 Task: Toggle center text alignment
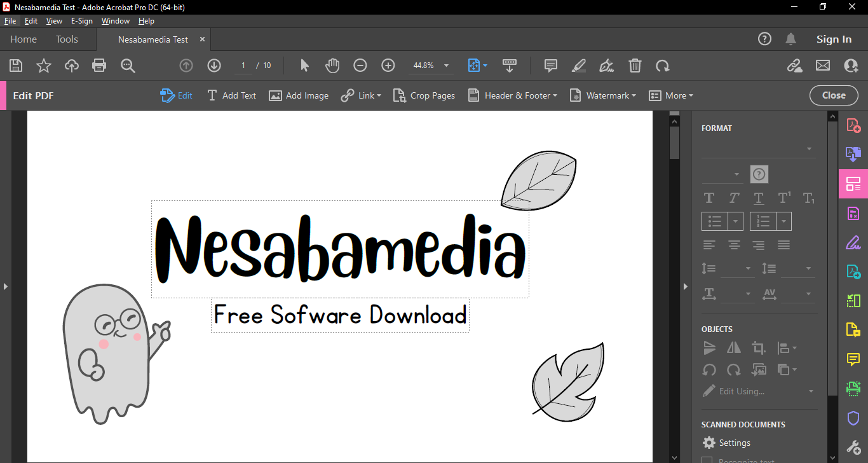pos(734,245)
